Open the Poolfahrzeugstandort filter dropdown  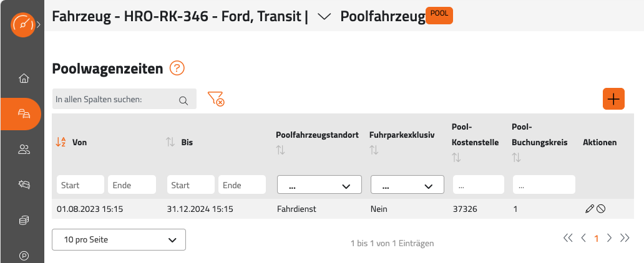(319, 184)
